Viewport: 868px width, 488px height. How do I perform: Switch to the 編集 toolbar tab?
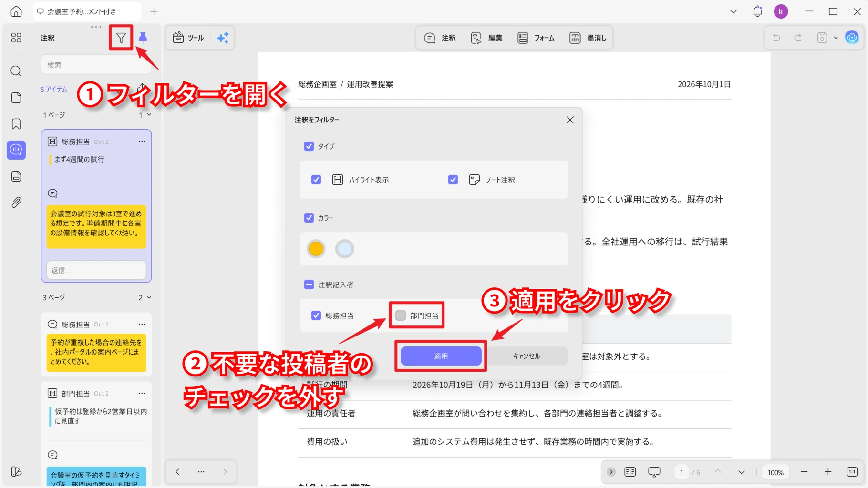(486, 38)
